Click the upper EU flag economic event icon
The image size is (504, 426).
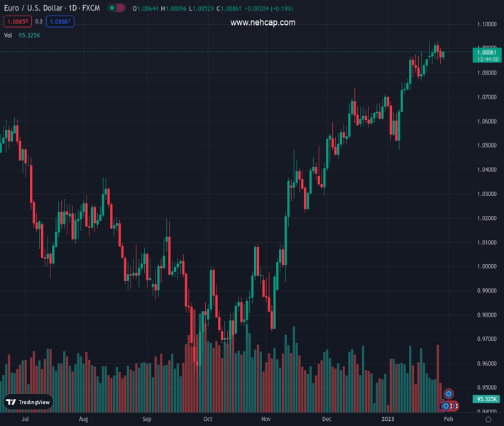click(449, 393)
